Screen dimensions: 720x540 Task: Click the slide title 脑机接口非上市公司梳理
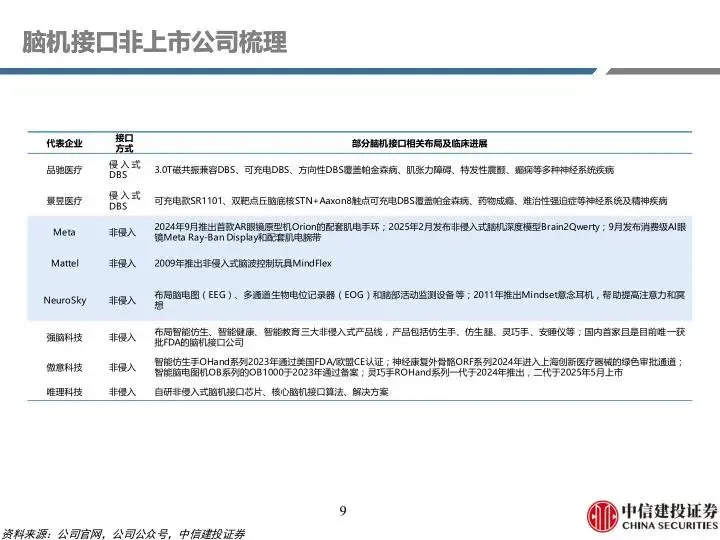click(x=155, y=42)
